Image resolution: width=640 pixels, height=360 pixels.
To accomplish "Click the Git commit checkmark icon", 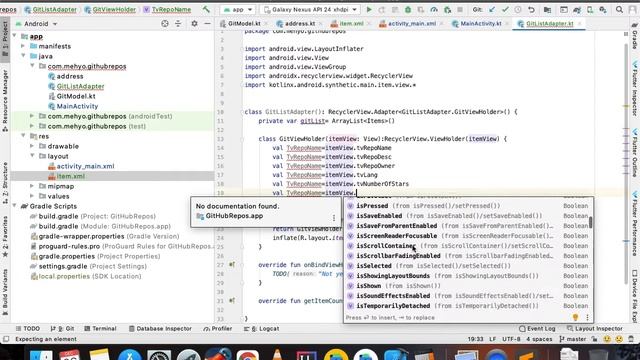I will tap(505, 9).
